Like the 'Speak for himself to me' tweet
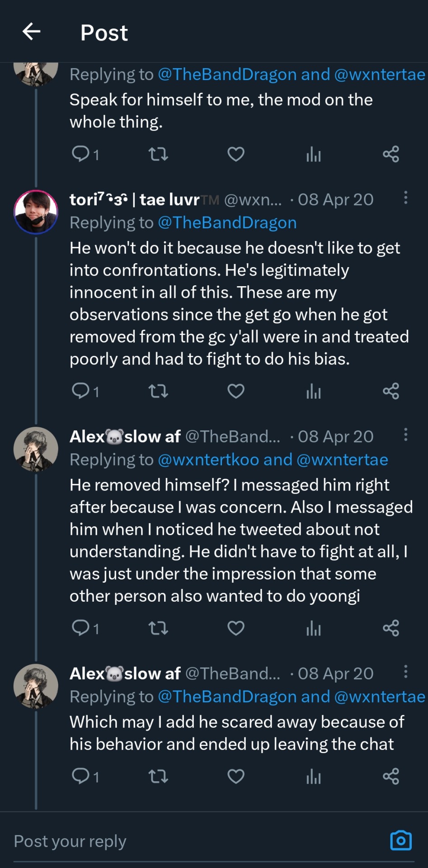 pyautogui.click(x=235, y=154)
